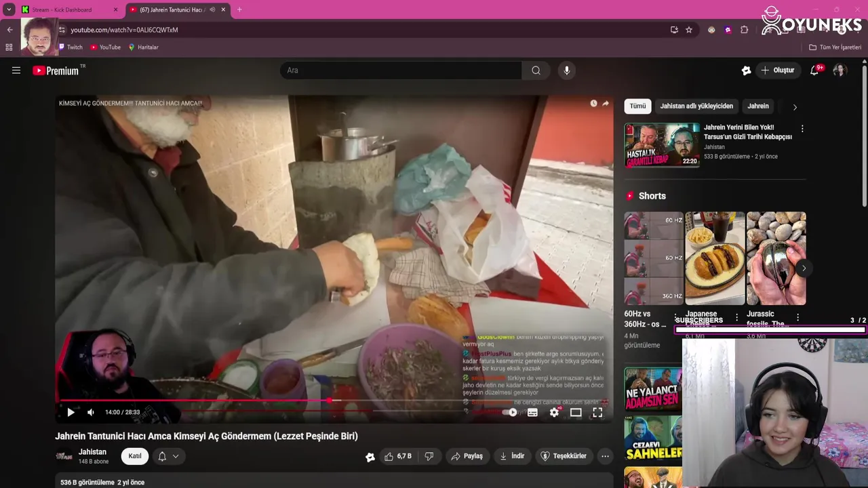
Task: Open options for Jahrein Yerini Bilen Yok video
Action: point(802,129)
